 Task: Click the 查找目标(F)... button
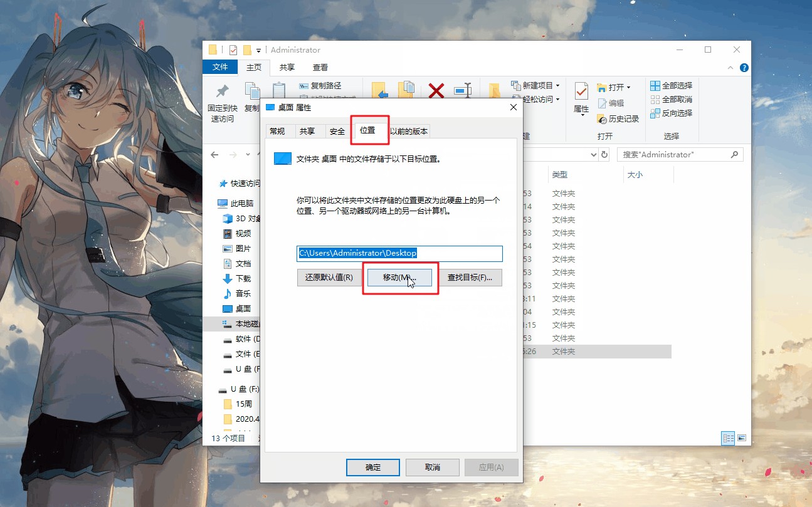pos(470,278)
